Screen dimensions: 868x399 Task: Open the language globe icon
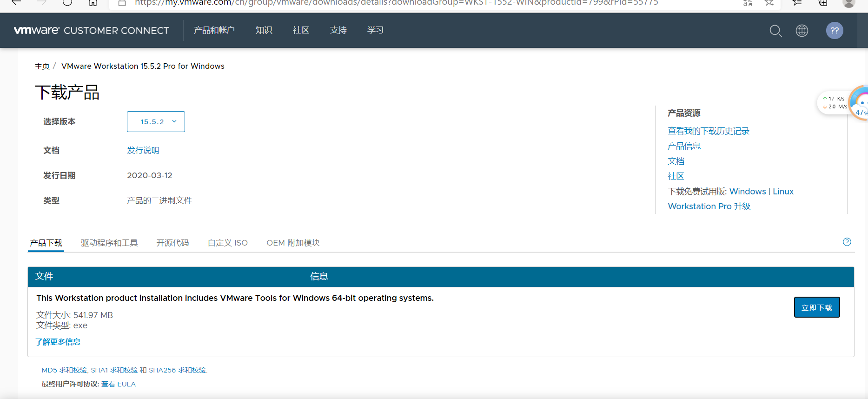click(x=802, y=31)
